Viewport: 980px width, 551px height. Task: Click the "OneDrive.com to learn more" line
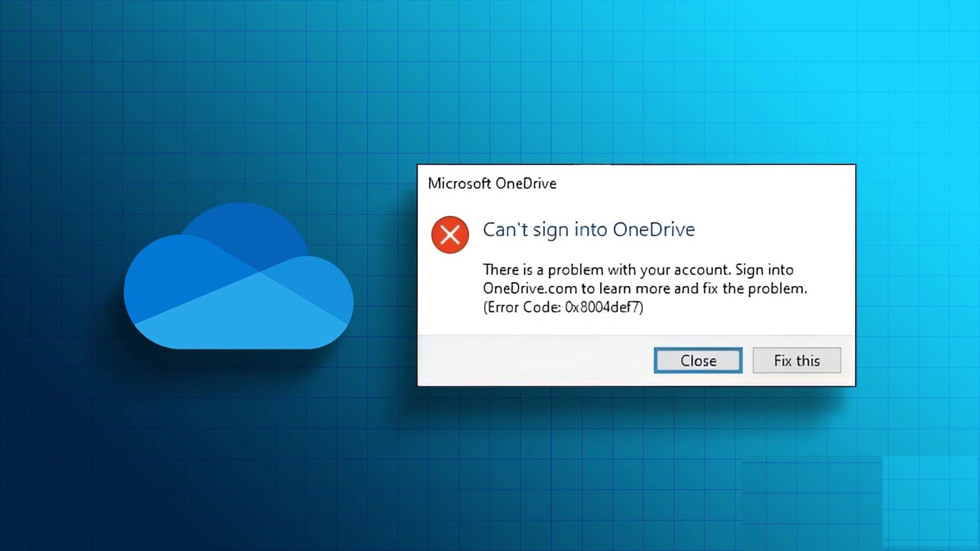click(645, 289)
